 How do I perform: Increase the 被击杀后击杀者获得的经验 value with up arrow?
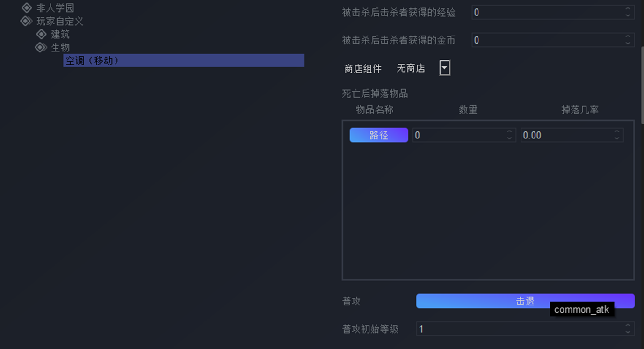(x=628, y=9)
